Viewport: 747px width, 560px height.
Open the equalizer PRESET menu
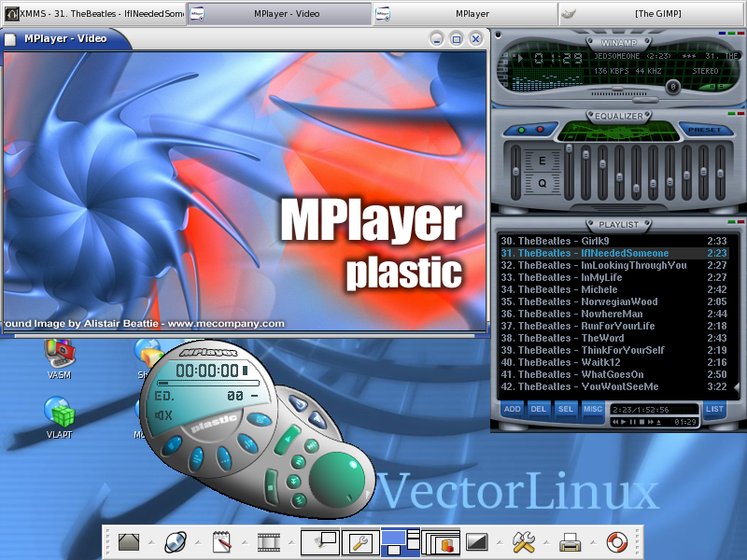704,130
